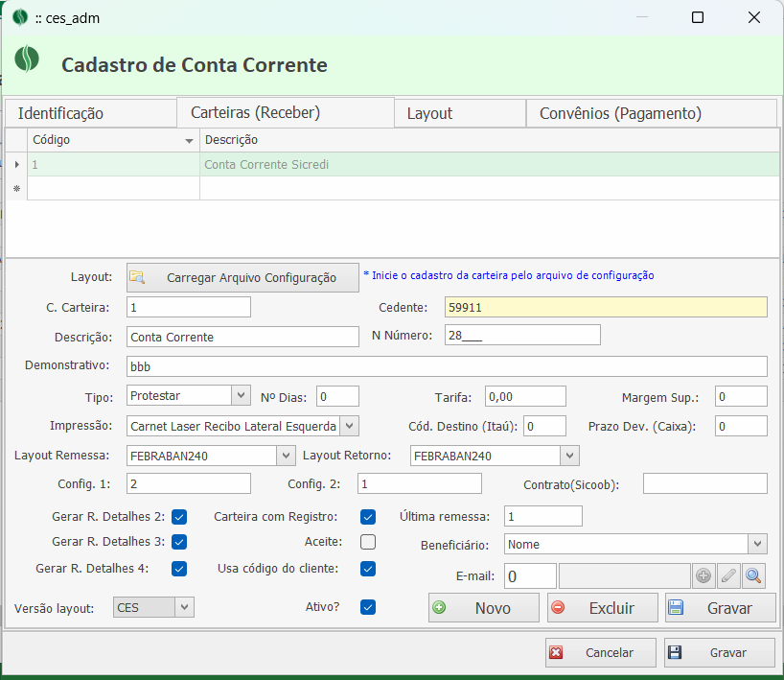Click the ces_adm app icon in title bar
This screenshot has height=680, width=784.
point(20,17)
